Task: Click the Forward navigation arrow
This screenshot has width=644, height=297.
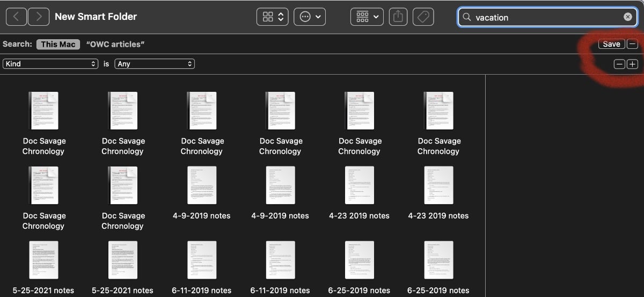Action: [x=39, y=17]
